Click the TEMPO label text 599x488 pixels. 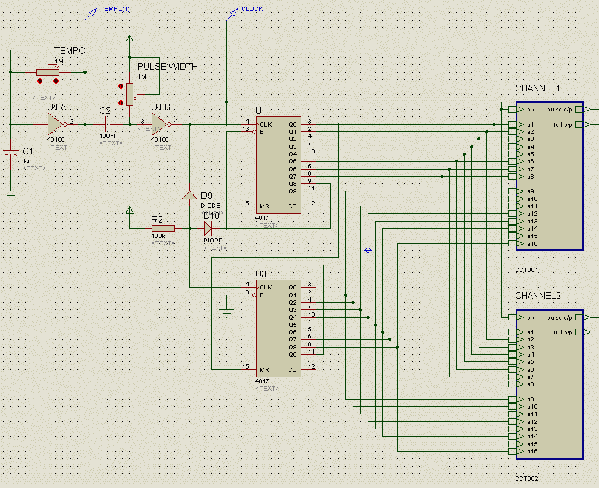pos(70,50)
